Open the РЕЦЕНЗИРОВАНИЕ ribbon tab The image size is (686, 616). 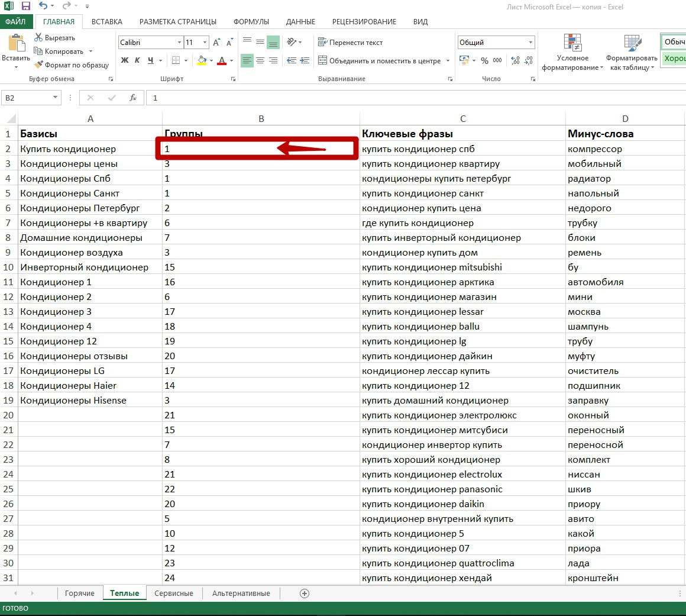click(364, 21)
